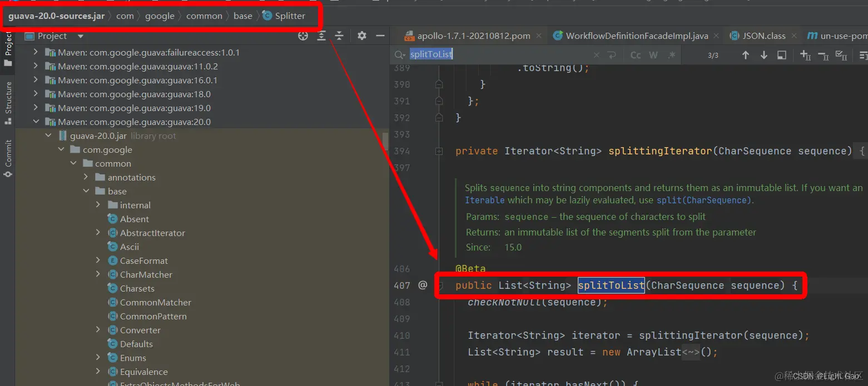Hide the Project tool window
Screen dimensions: 868x386
coord(380,36)
